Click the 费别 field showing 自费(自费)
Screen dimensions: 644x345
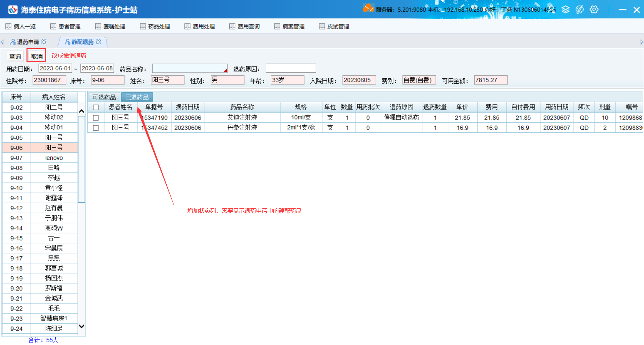click(419, 80)
